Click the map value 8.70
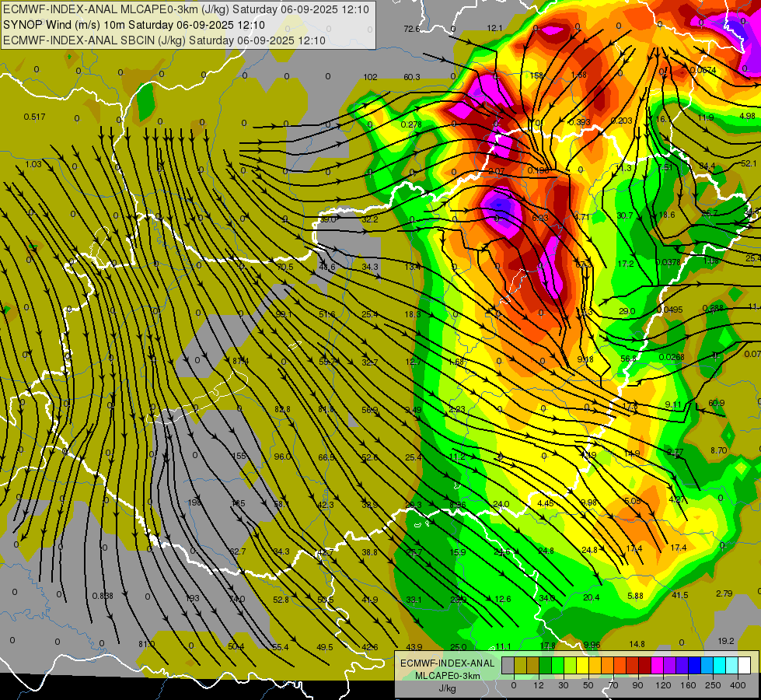Image resolution: width=761 pixels, height=700 pixels. coord(719,450)
